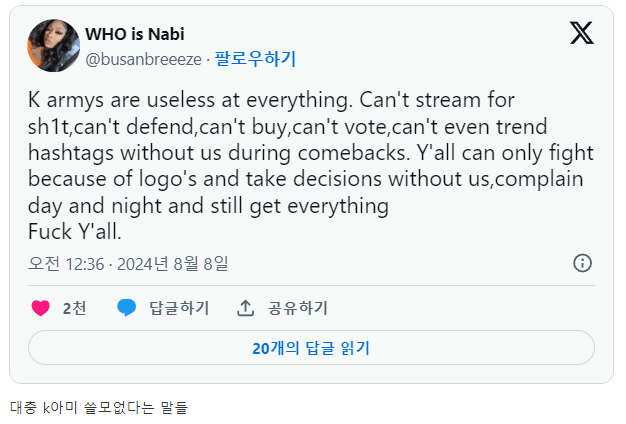The image size is (626, 424).
Task: Click the @busanbreeeze handle
Action: click(x=143, y=59)
